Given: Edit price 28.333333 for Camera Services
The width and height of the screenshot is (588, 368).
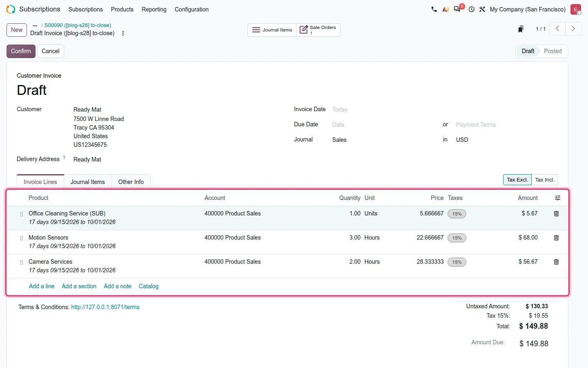Looking at the screenshot, I should click(x=430, y=262).
